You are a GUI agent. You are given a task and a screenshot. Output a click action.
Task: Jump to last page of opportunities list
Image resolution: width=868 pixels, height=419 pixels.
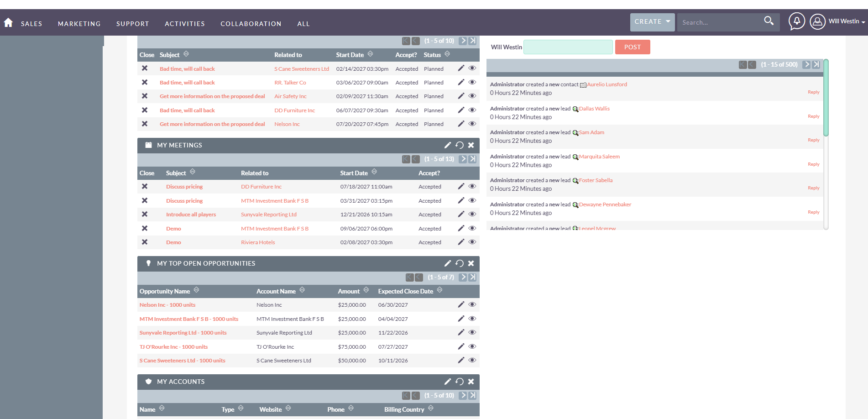click(x=473, y=277)
